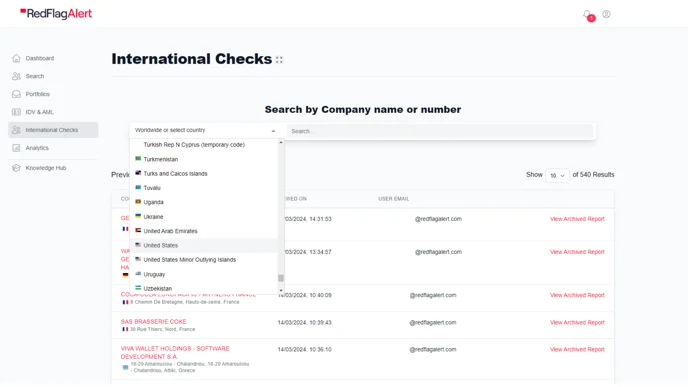Select United Arab Emirates option
Viewport: 688px width, 387px height.
204,231
